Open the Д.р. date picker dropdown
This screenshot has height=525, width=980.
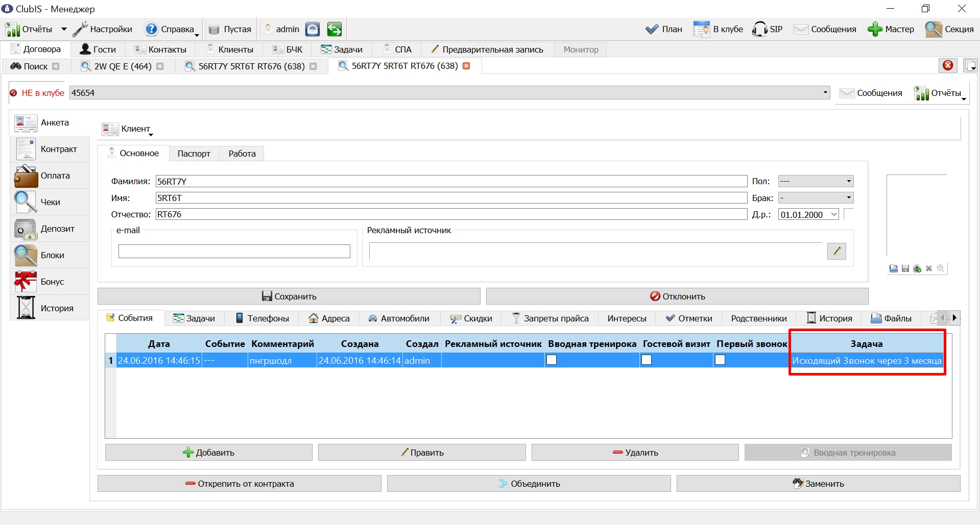point(834,214)
